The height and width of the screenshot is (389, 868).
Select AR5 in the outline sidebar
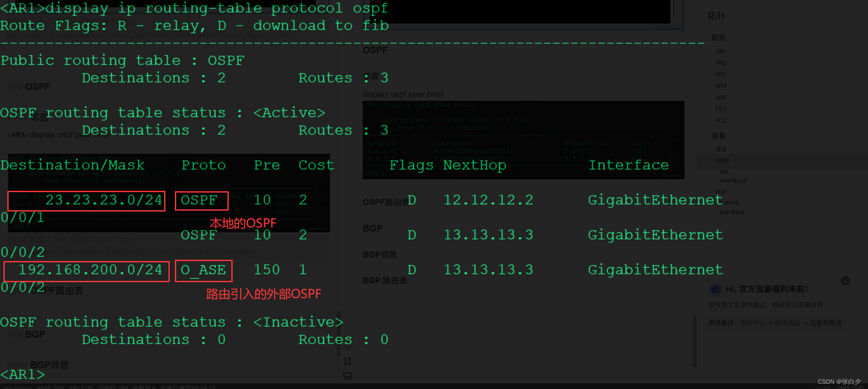[x=721, y=98]
